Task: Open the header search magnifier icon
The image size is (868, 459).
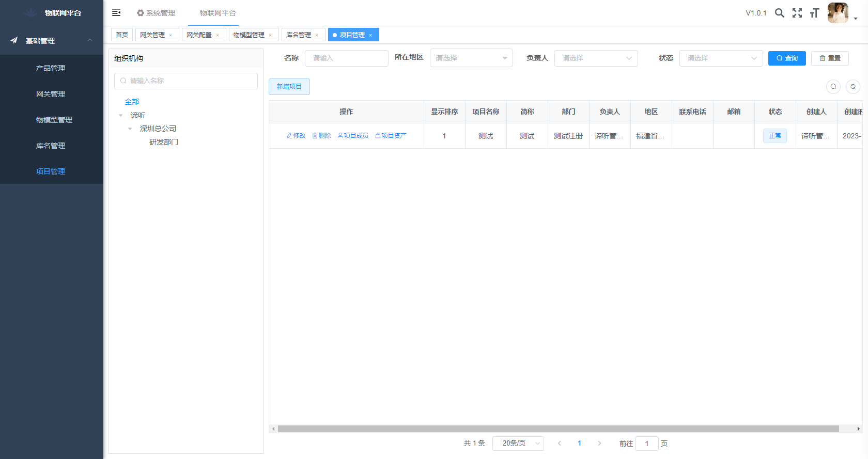Action: (x=779, y=13)
